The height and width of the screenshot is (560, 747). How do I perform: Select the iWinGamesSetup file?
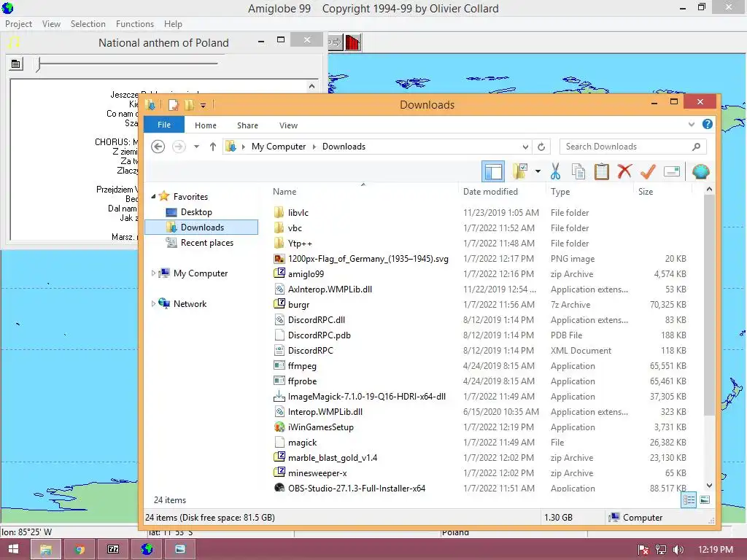321,427
